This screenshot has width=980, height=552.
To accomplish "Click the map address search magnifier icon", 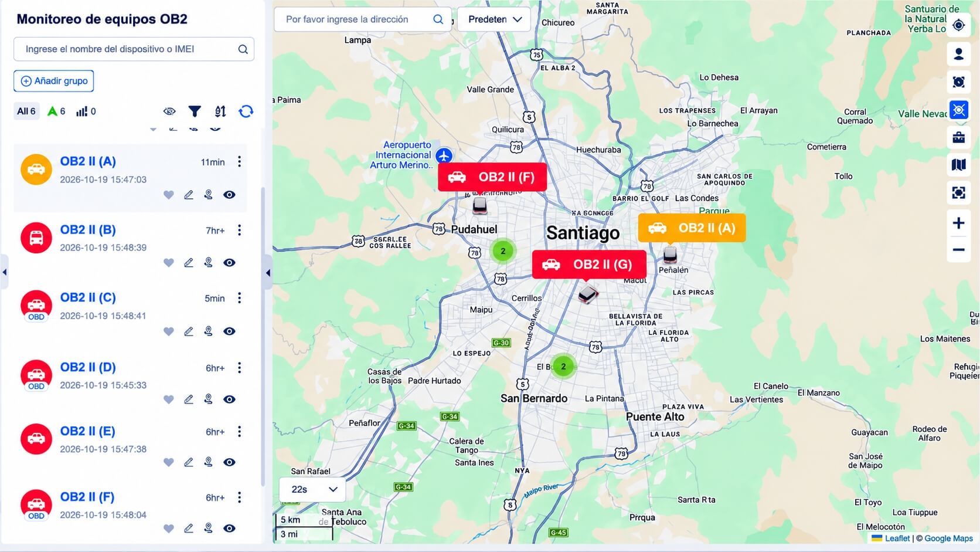I will click(438, 19).
